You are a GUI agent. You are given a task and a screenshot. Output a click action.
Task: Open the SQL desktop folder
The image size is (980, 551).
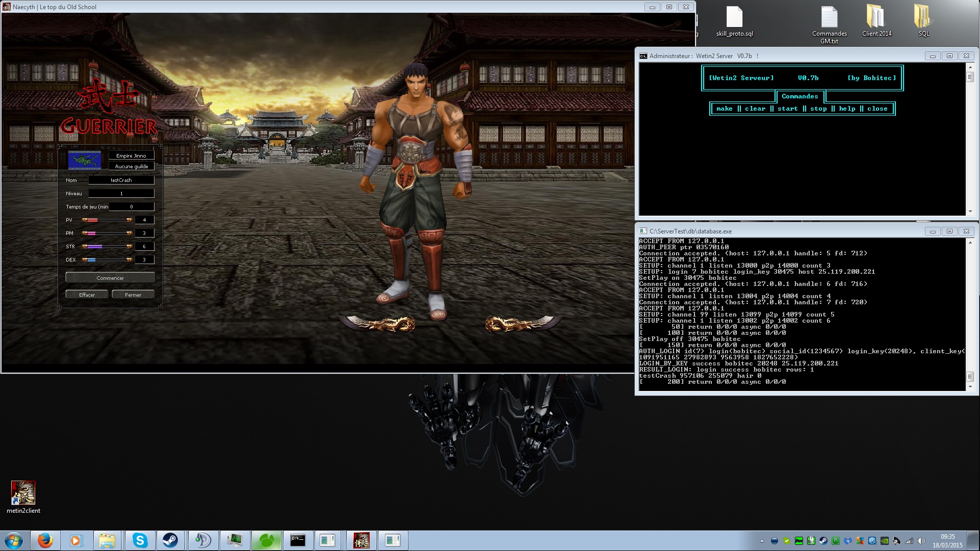coord(923,21)
